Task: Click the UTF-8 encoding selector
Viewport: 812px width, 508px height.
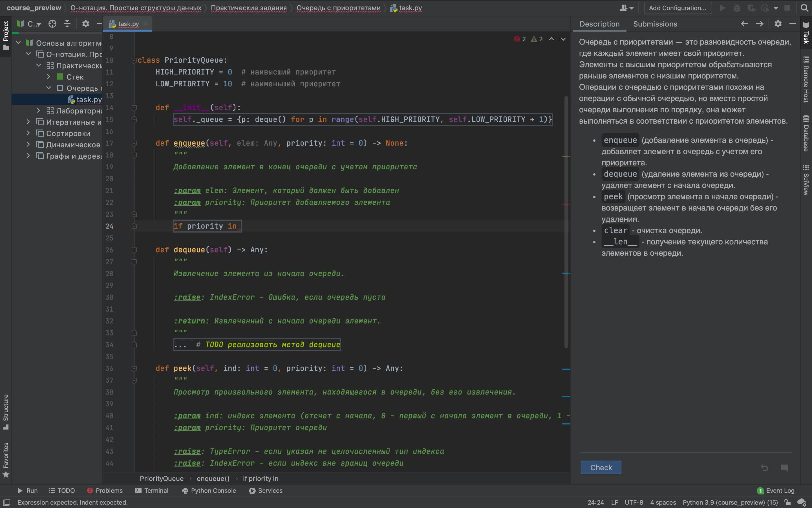Action: pos(634,502)
